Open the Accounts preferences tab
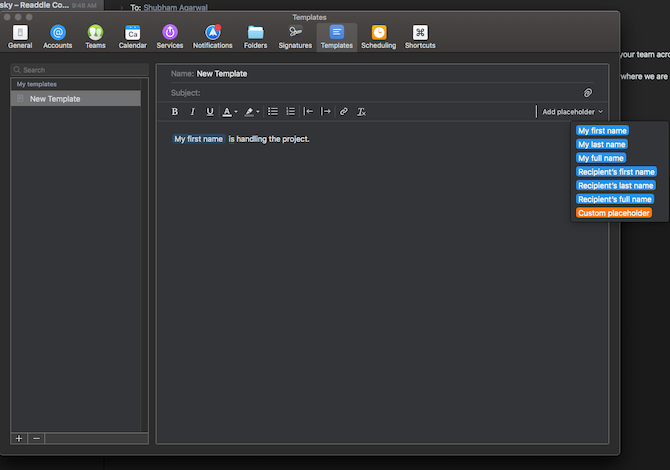 (x=58, y=37)
